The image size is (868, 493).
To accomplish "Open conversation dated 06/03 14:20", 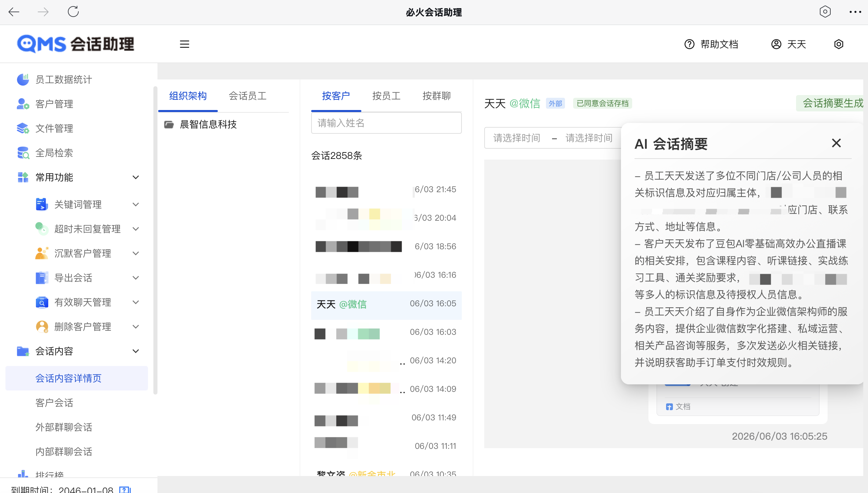I will click(x=386, y=362).
